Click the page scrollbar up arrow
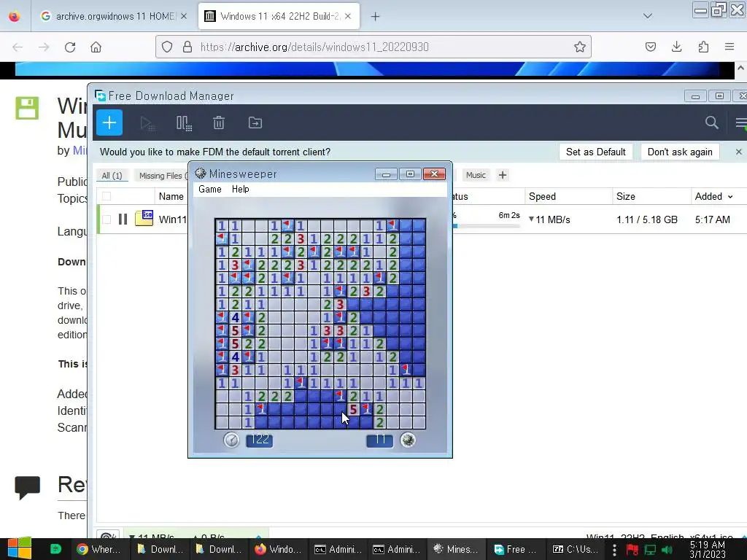 741,68
